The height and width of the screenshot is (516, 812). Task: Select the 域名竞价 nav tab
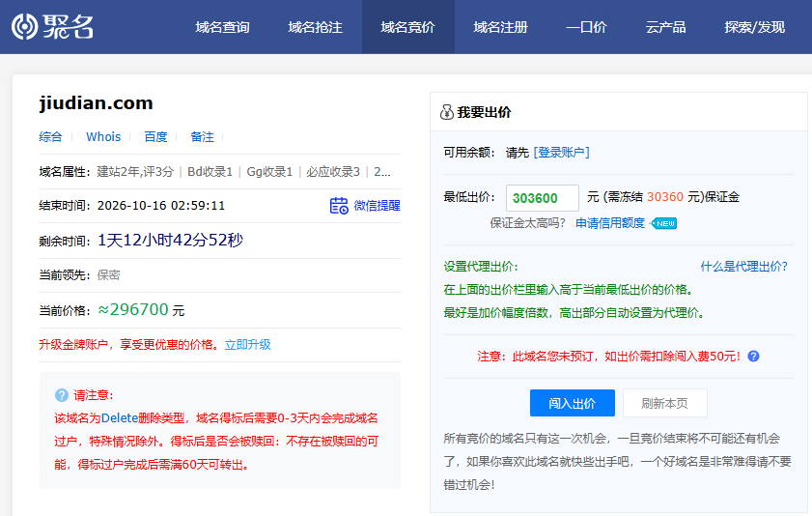click(x=408, y=27)
